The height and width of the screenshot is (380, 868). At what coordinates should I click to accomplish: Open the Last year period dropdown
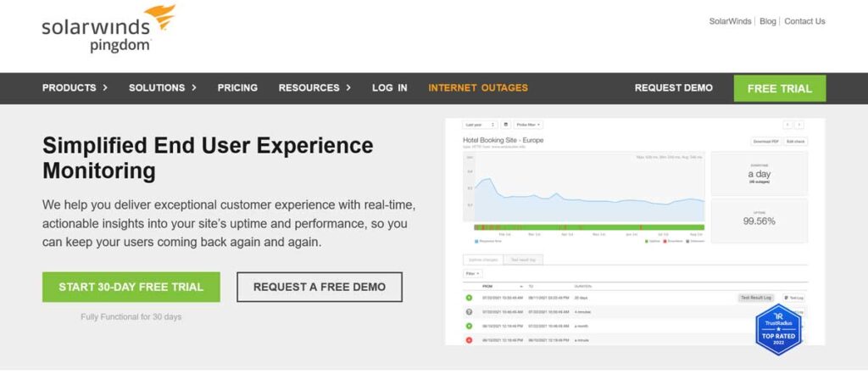[480, 126]
